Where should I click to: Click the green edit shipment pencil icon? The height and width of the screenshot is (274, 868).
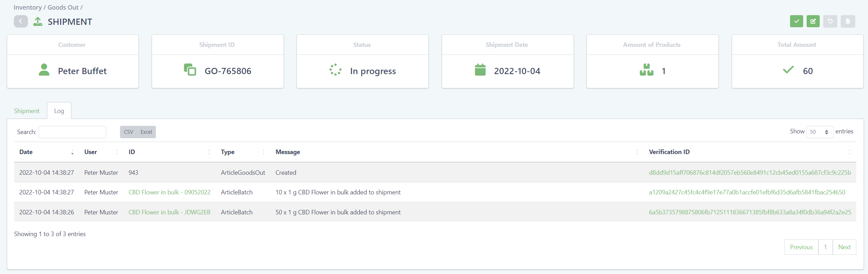[813, 21]
